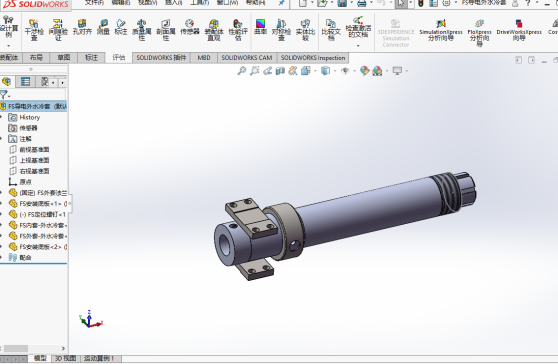Open 孔对齐 hole alignment tool
The width and height of the screenshot is (558, 364).
[82, 27]
